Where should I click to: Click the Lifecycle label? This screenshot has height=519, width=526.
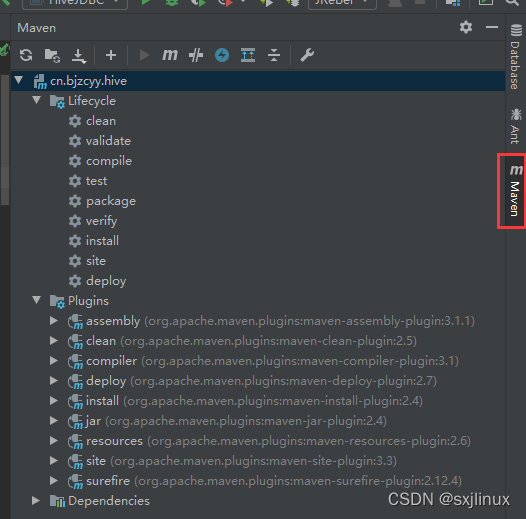coord(92,101)
